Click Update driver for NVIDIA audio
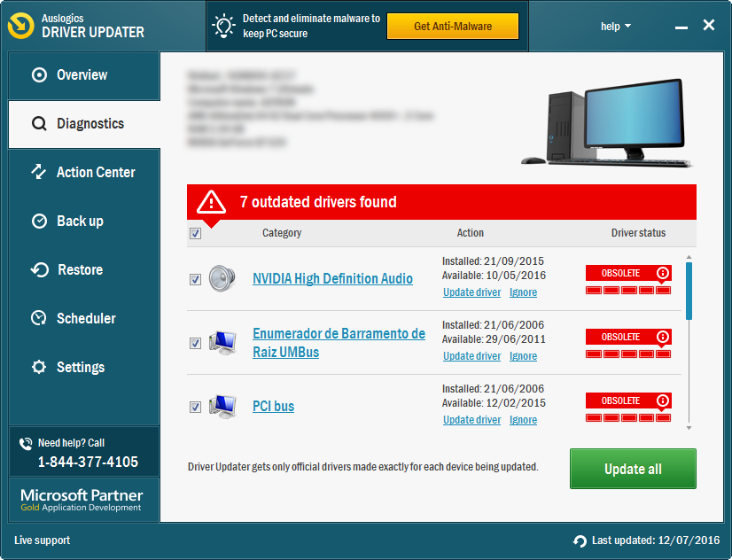The width and height of the screenshot is (732, 560). click(x=472, y=292)
